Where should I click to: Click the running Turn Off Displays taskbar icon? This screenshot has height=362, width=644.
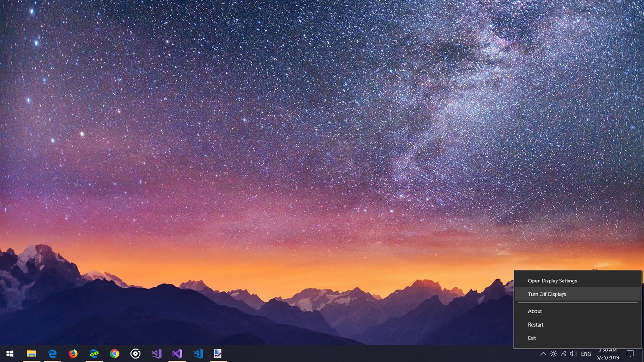pos(216,353)
